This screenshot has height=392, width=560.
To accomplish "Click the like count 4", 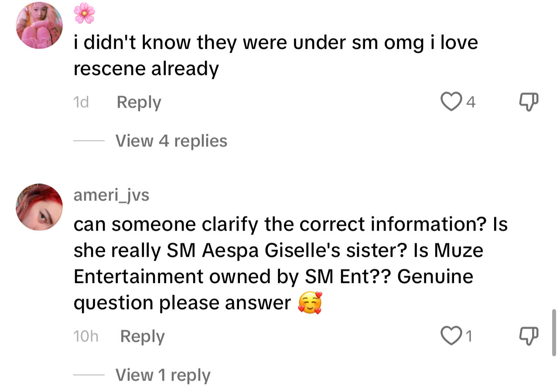I will point(471,102).
